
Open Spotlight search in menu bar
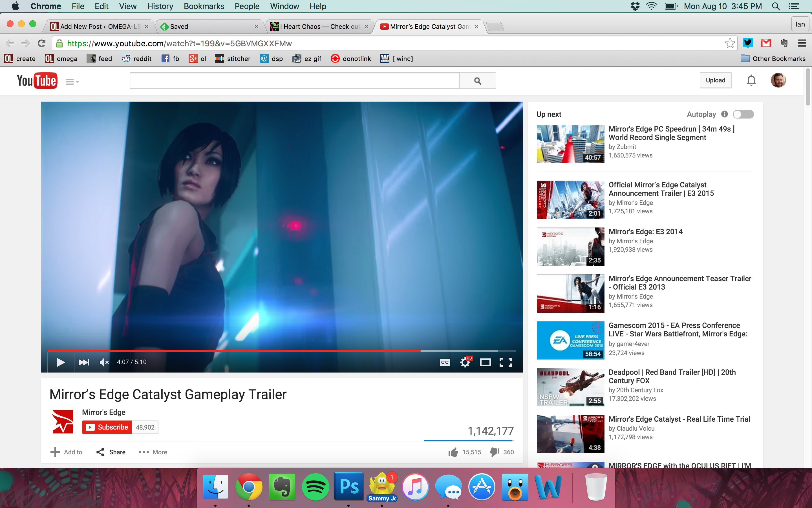(x=776, y=6)
